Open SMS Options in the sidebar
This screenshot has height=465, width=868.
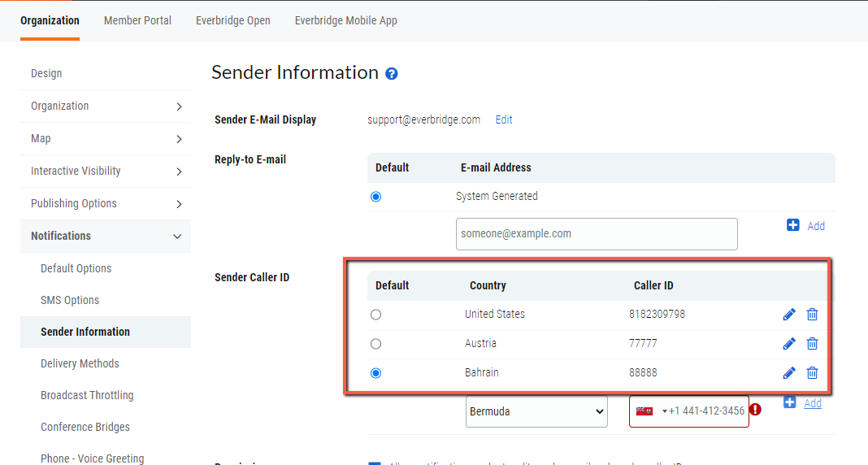point(70,300)
